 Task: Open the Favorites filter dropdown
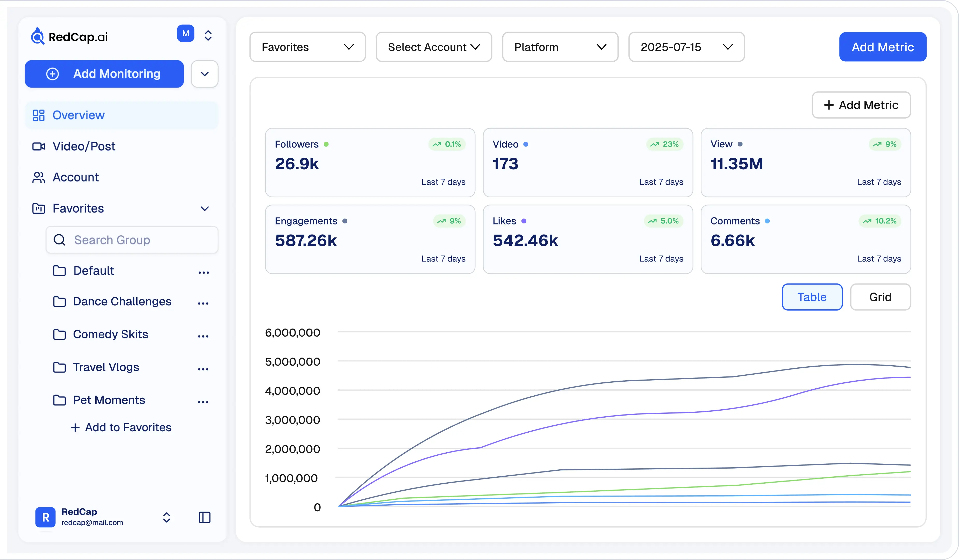pyautogui.click(x=307, y=47)
